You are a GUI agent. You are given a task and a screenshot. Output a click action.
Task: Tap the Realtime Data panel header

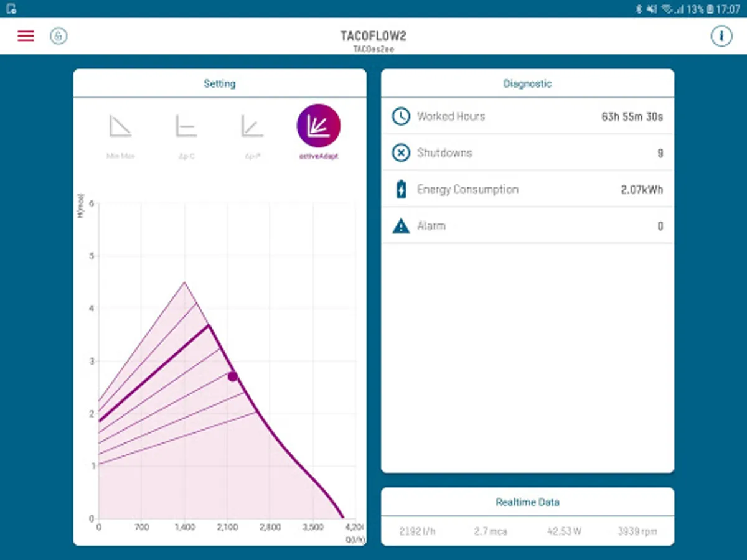(527, 502)
